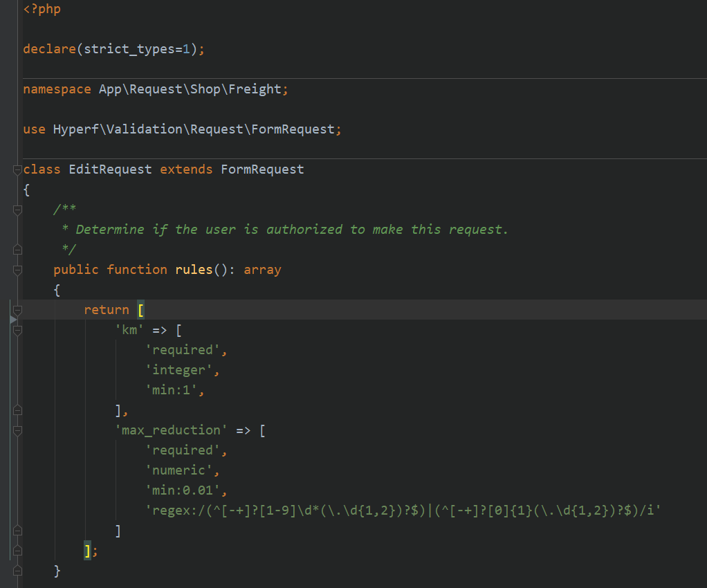707x588 pixels.
Task: Fold the 'max_reduction' array block
Action: click(17, 431)
